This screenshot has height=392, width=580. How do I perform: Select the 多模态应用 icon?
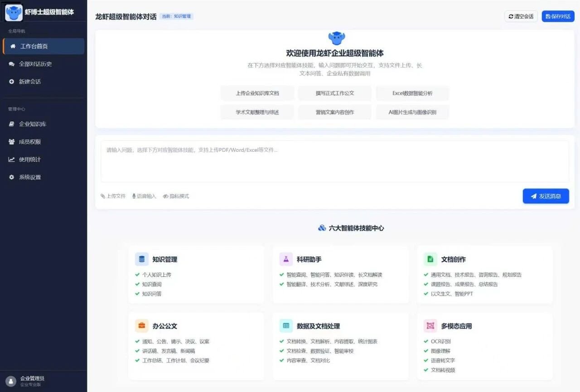click(x=430, y=326)
